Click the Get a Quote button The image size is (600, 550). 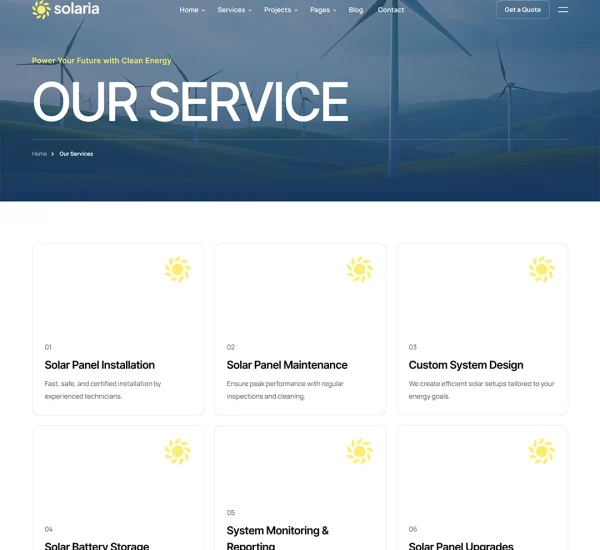coord(523,10)
